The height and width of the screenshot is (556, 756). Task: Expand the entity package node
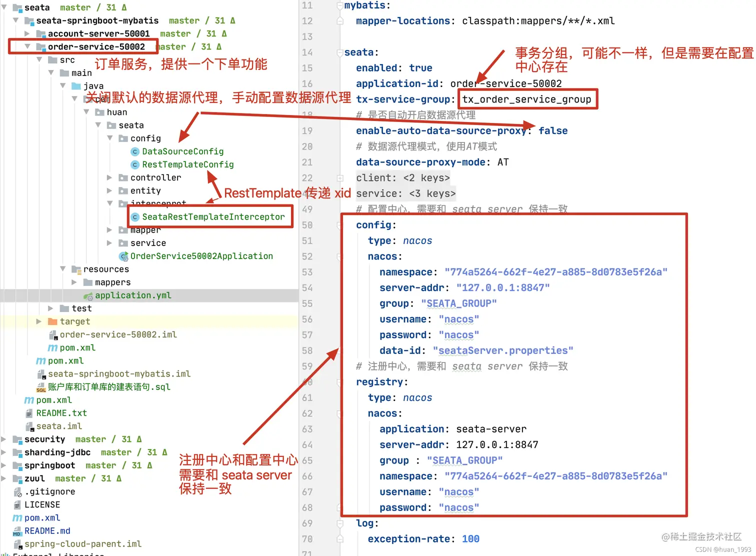tap(109, 190)
